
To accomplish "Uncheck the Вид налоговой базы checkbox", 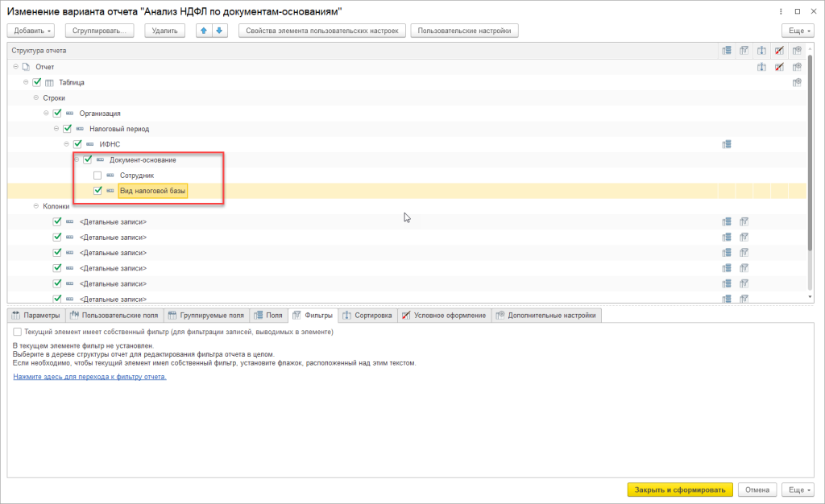I will (x=97, y=191).
